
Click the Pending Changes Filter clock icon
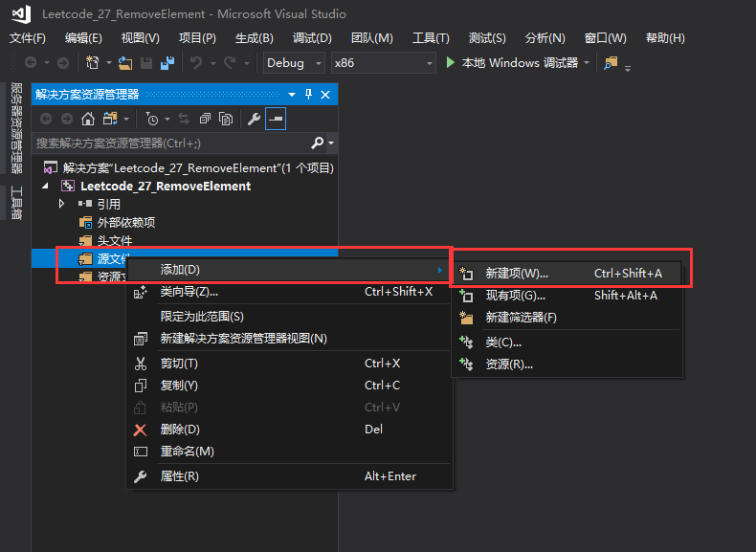(x=152, y=119)
